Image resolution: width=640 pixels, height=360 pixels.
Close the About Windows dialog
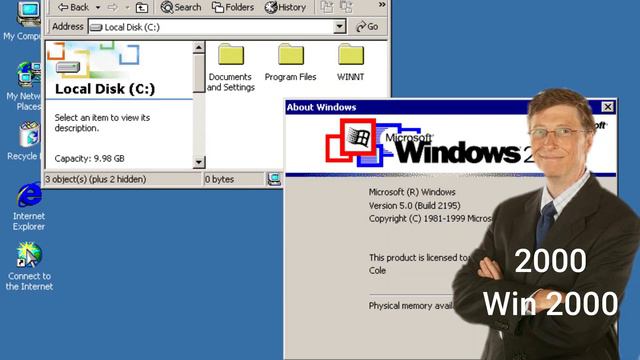pyautogui.click(x=607, y=107)
